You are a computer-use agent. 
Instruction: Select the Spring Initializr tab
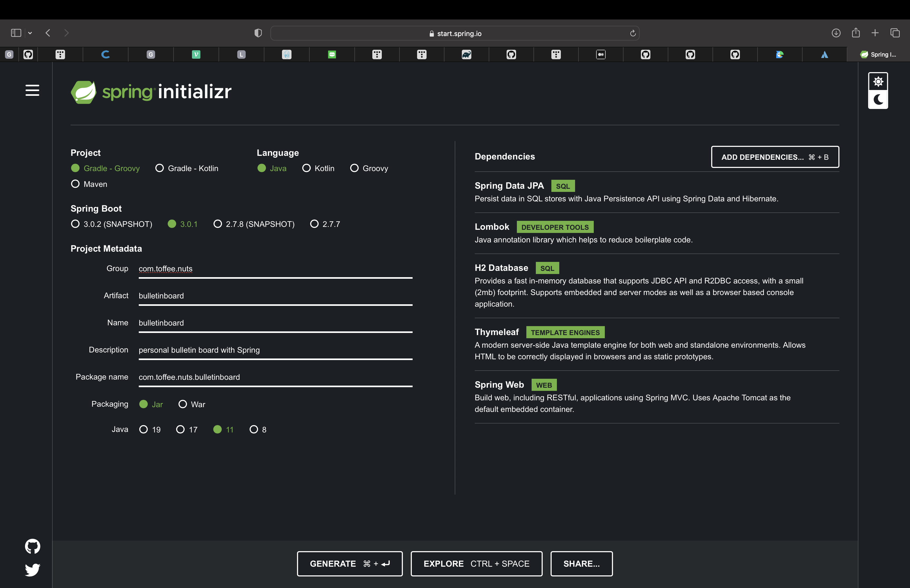pyautogui.click(x=878, y=54)
